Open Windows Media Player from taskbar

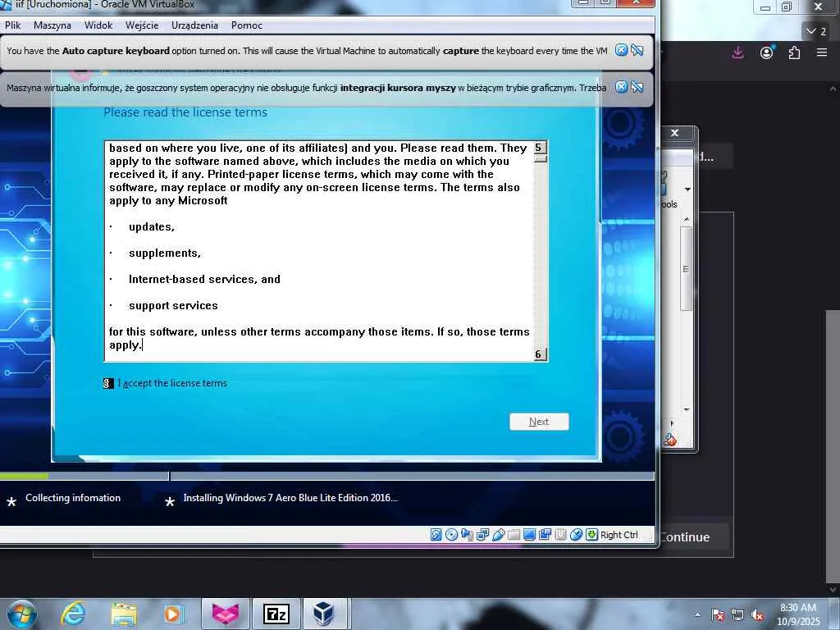[x=174, y=614]
